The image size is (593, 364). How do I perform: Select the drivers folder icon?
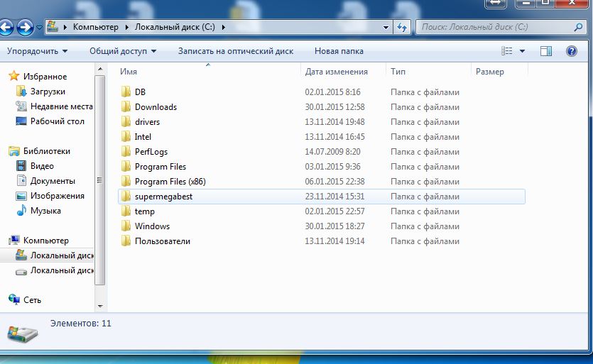[126, 122]
